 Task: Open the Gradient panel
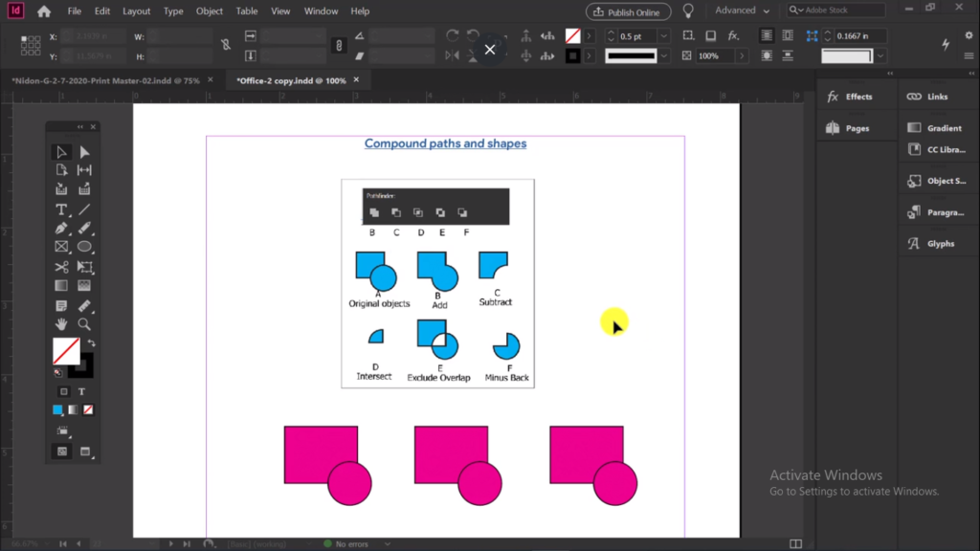click(934, 128)
